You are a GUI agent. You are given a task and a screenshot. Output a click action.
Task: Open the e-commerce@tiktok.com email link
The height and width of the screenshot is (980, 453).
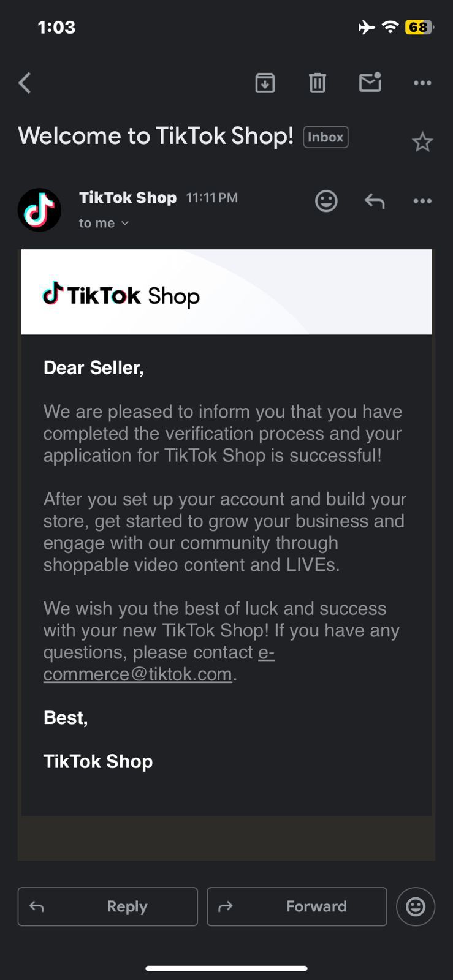(138, 674)
